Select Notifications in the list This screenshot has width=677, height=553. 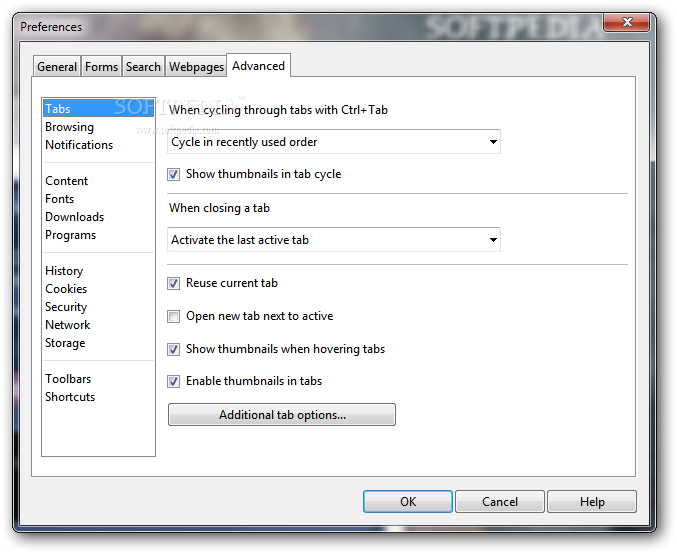pos(98,145)
